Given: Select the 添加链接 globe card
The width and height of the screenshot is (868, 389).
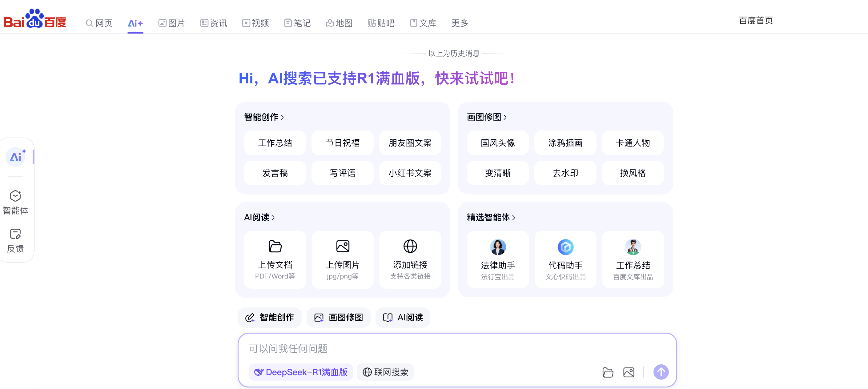Looking at the screenshot, I should 410,259.
